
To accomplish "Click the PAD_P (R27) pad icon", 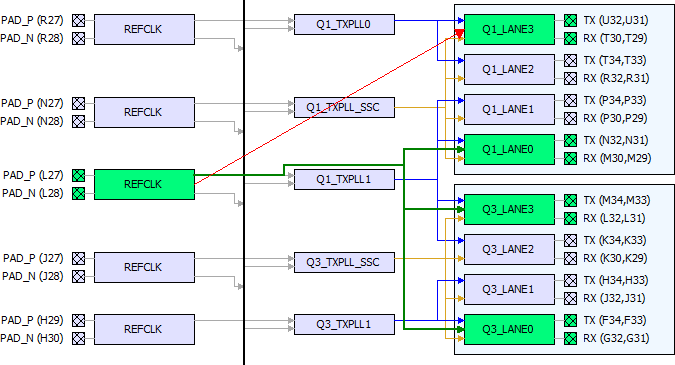I will 78,20.
